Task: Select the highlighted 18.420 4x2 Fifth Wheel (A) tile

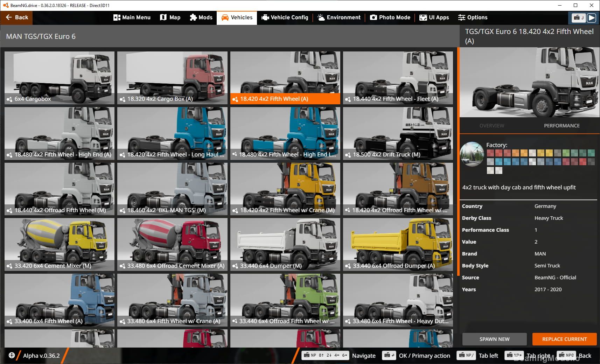Action: click(285, 78)
